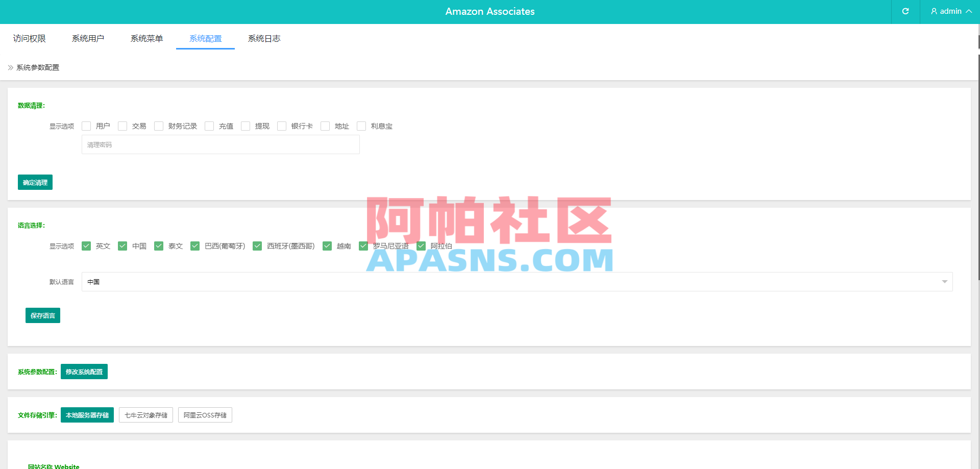
Task: Switch to the 系统日志 tab
Action: pos(264,38)
